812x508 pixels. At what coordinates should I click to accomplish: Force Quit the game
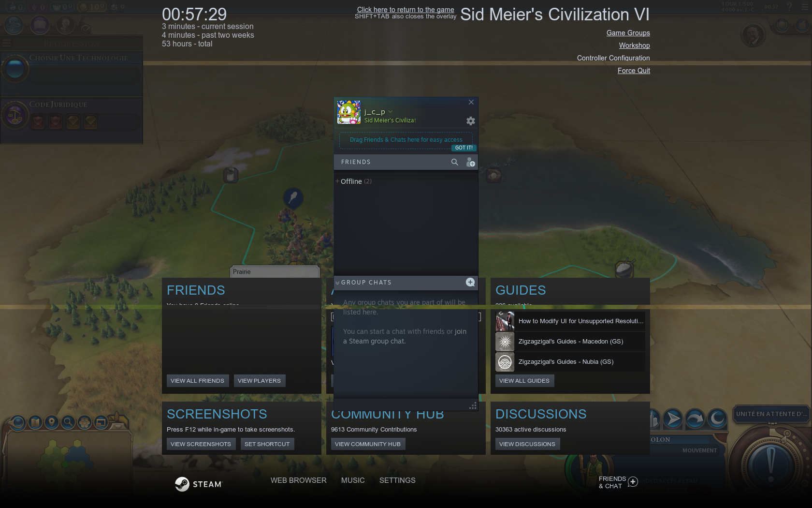point(634,71)
